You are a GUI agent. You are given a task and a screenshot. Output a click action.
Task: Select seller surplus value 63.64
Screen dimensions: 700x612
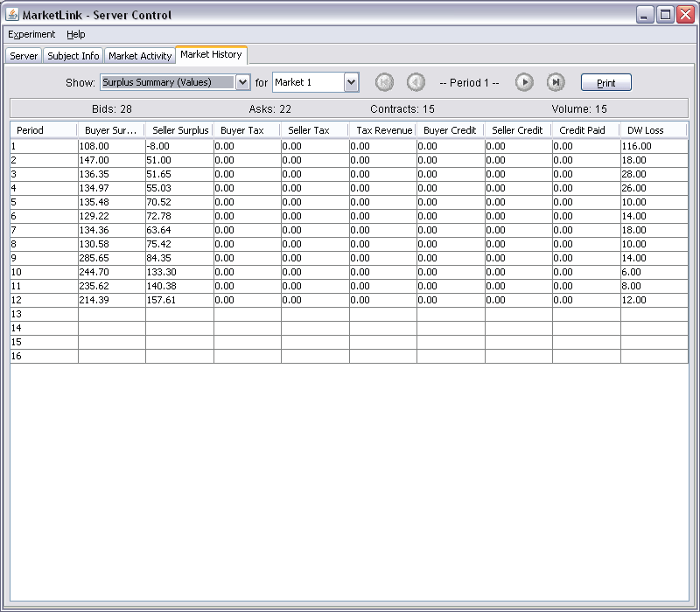click(x=179, y=230)
